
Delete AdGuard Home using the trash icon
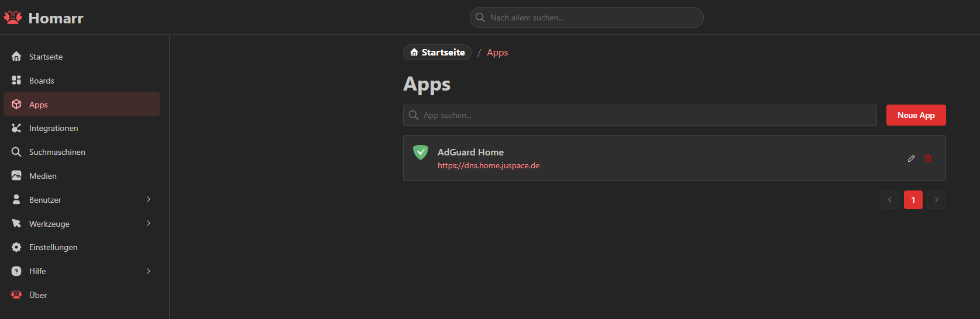(x=928, y=158)
